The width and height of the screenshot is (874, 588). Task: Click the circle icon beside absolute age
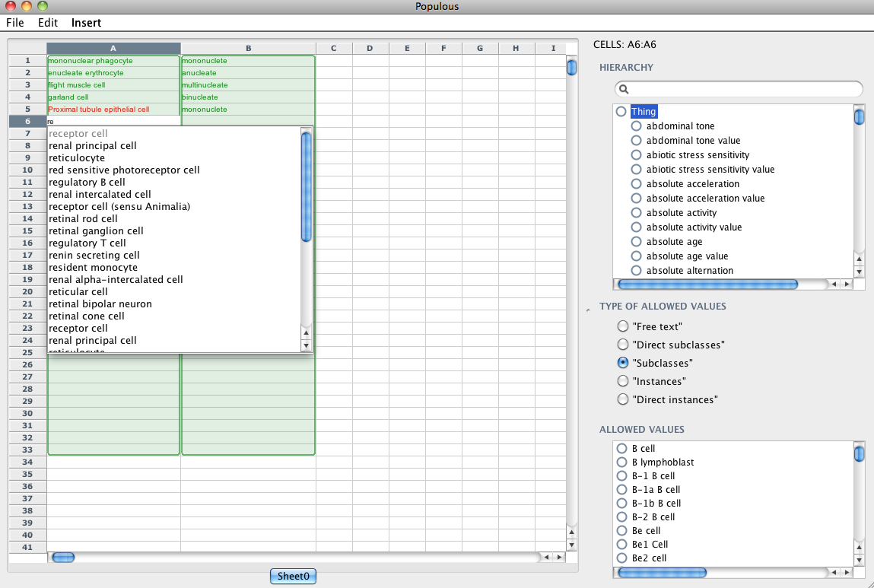point(637,242)
